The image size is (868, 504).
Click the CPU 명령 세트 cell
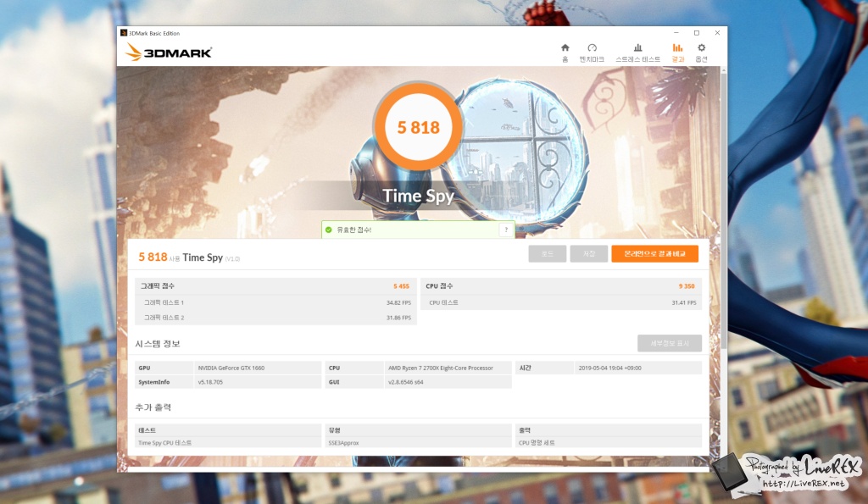click(609, 443)
